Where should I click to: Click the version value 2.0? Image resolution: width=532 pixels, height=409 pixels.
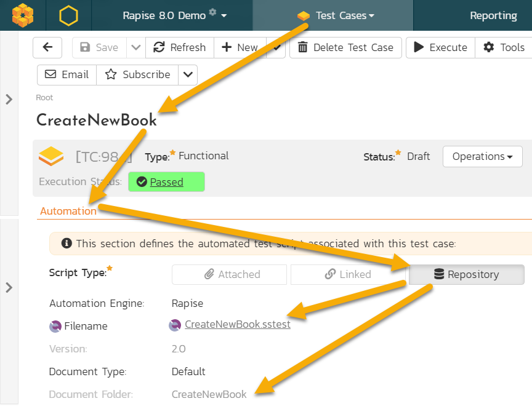(179, 349)
